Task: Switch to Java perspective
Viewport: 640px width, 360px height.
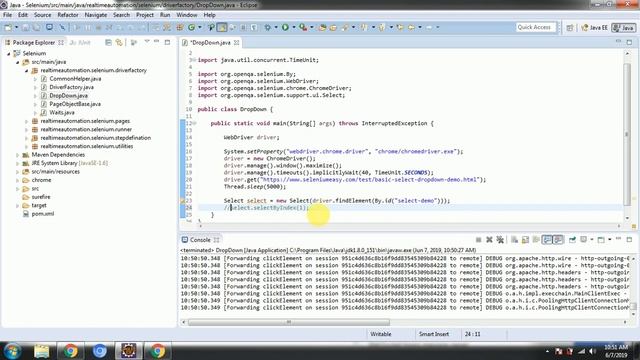Action: click(x=624, y=27)
